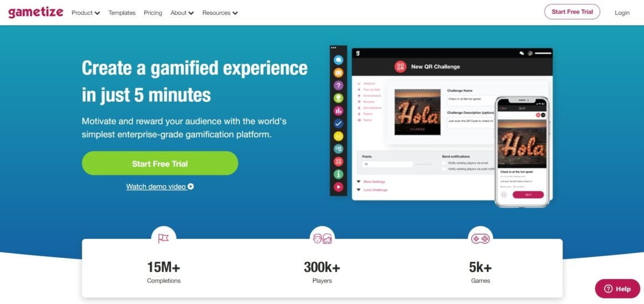Image resolution: width=644 pixels, height=304 pixels.
Task: Open the Resources dropdown menu
Action: tap(220, 13)
